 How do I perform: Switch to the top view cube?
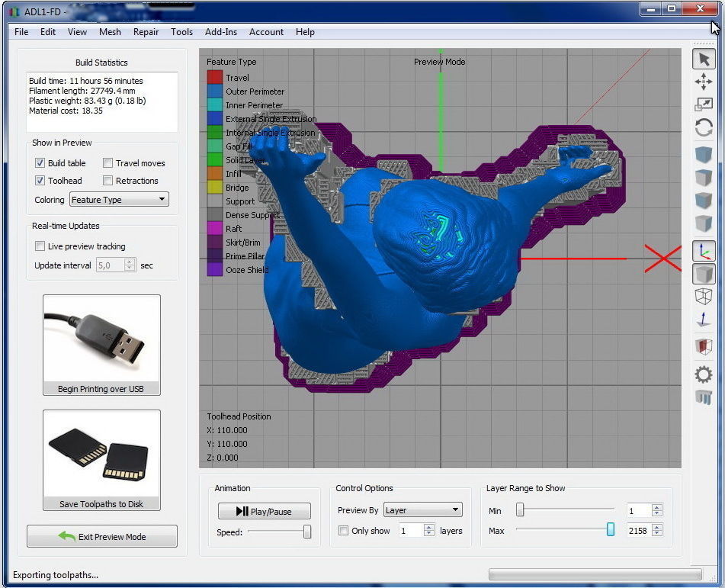point(703,178)
